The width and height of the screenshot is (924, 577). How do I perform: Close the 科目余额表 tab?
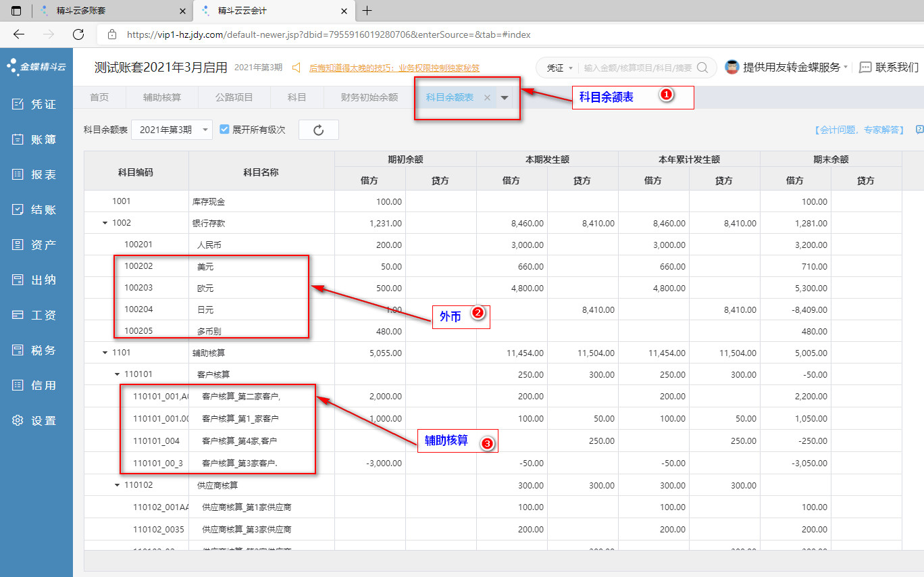tap(487, 98)
